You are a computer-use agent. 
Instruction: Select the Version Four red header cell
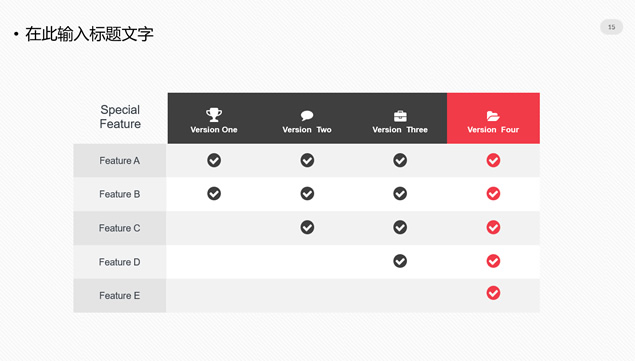pos(493,118)
